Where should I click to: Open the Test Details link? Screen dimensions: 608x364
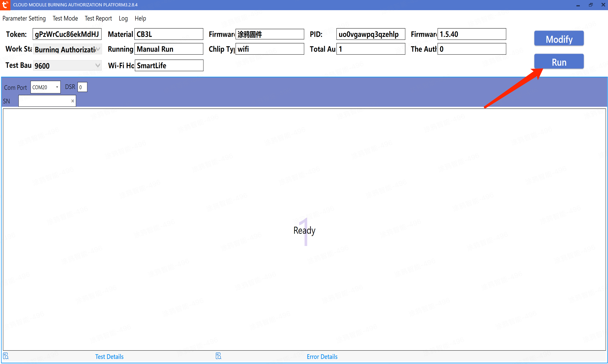coord(109,357)
